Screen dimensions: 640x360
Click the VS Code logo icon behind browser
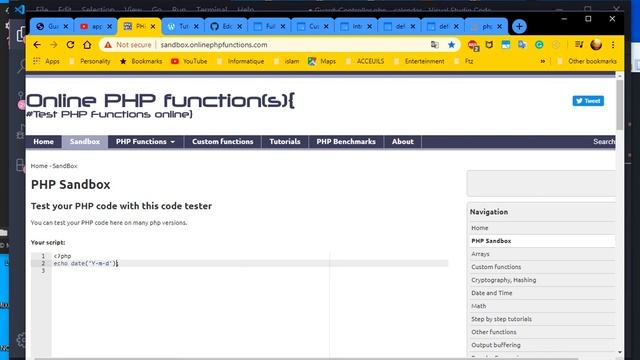19,9
